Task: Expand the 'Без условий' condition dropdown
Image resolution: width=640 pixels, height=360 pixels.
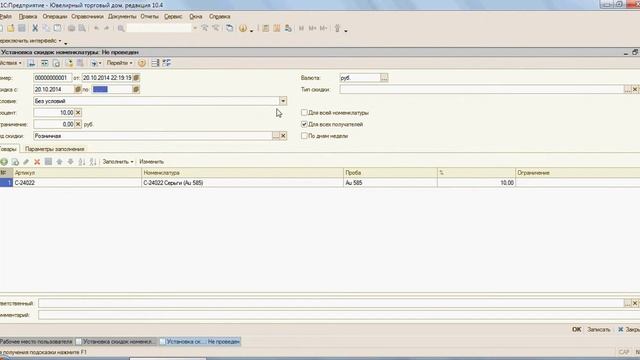Action: [x=283, y=101]
